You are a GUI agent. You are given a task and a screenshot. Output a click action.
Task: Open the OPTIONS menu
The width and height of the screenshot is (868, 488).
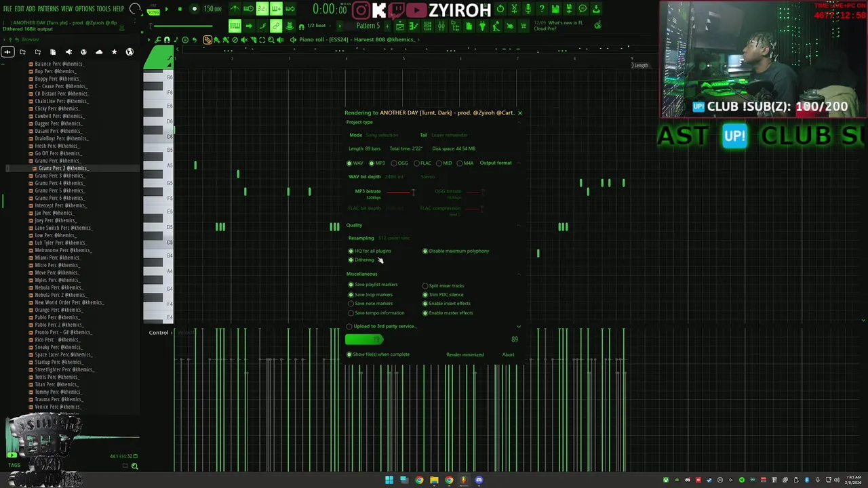coord(85,9)
